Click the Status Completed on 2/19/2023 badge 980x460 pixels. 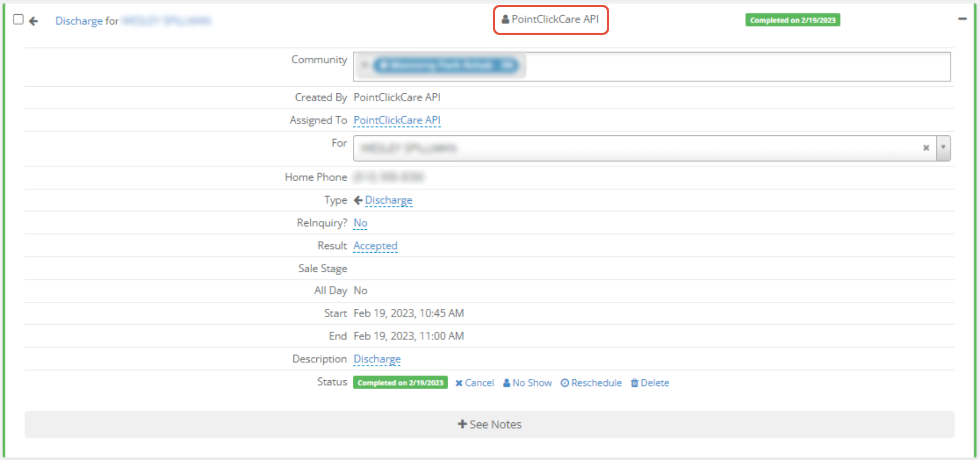(x=400, y=383)
